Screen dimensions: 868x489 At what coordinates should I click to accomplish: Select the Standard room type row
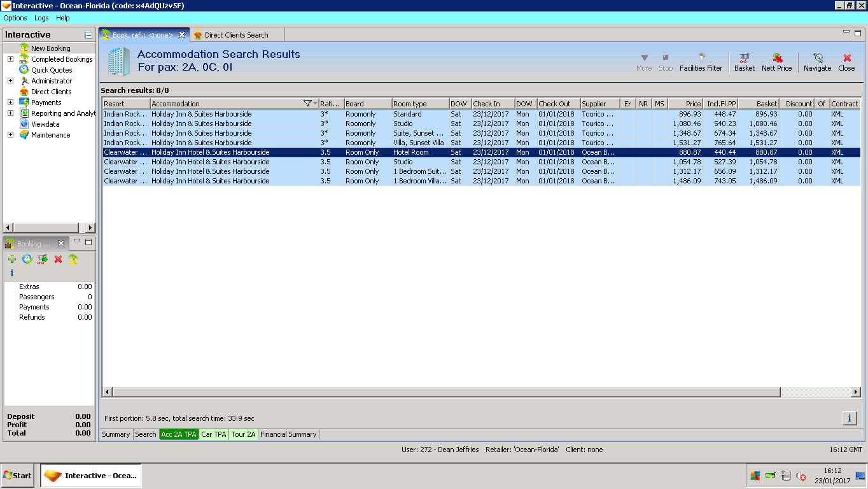point(481,114)
